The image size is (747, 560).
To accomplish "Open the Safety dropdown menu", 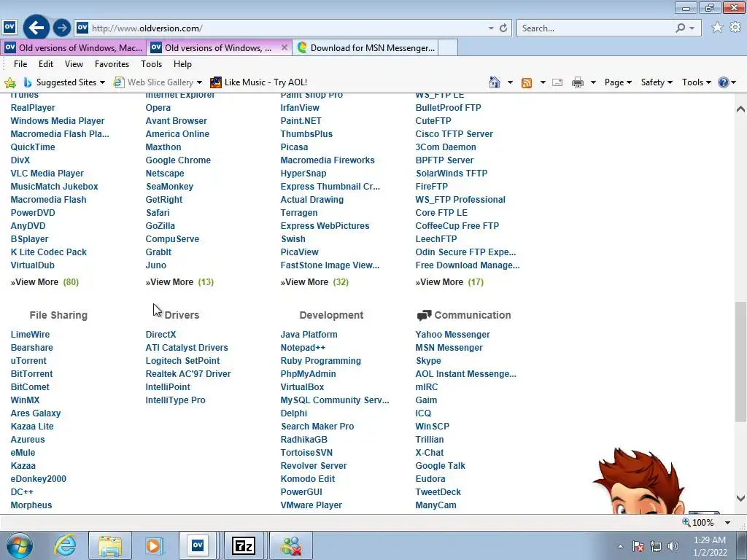I will (x=657, y=82).
